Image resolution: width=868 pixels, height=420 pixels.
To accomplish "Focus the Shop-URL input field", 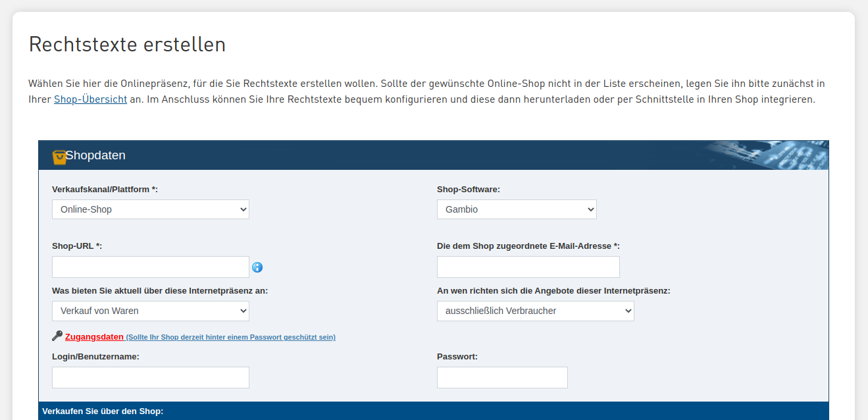I will [x=150, y=267].
